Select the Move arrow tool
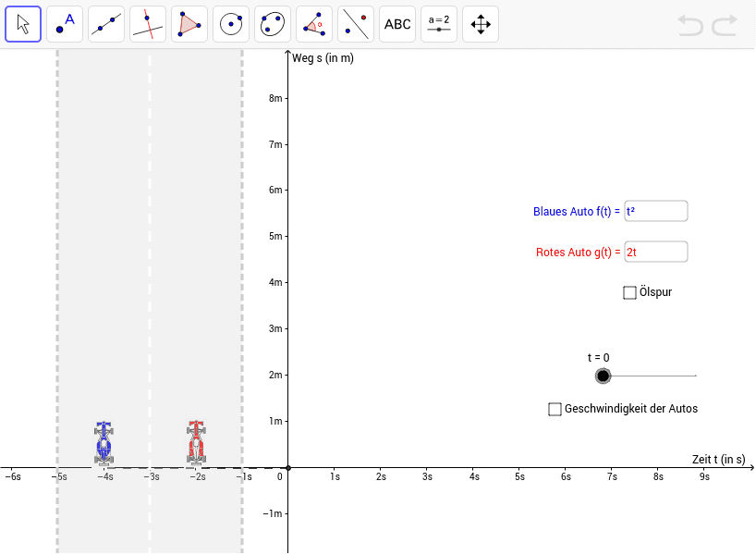Viewport: 756px width, 555px height. click(23, 24)
